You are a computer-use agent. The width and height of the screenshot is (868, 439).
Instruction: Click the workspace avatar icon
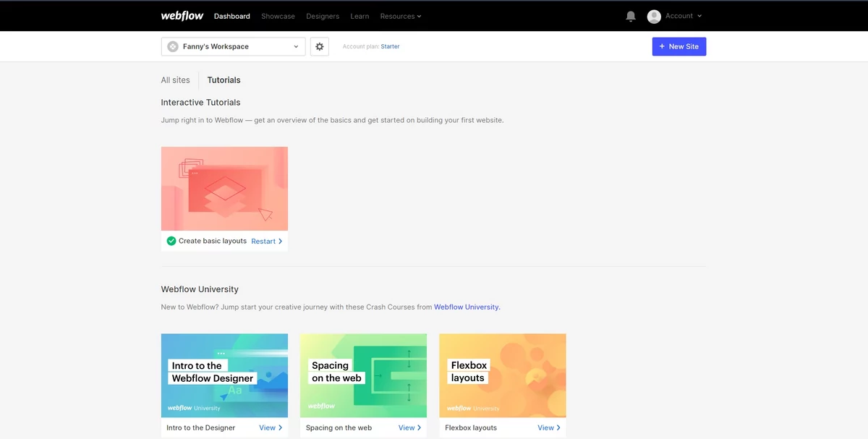click(173, 46)
